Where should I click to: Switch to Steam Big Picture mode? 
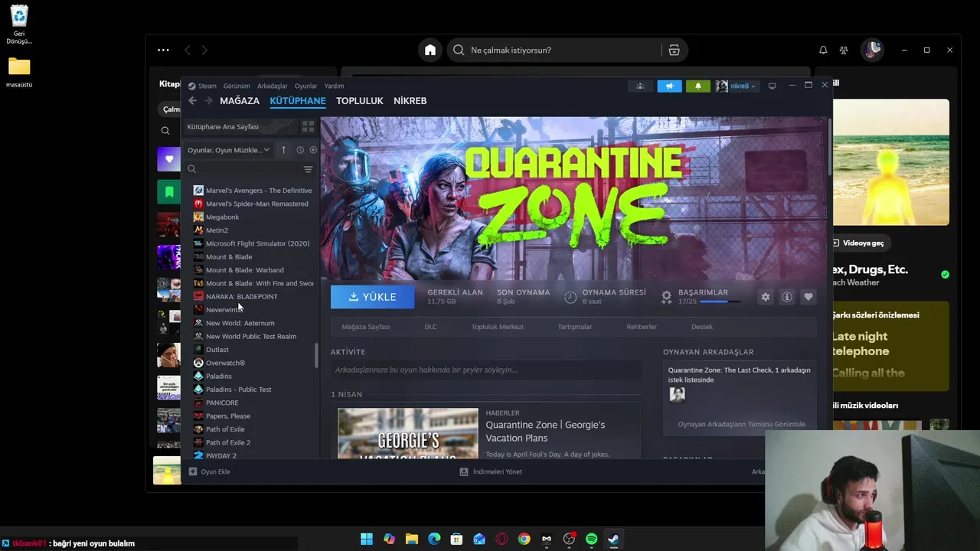coord(773,86)
